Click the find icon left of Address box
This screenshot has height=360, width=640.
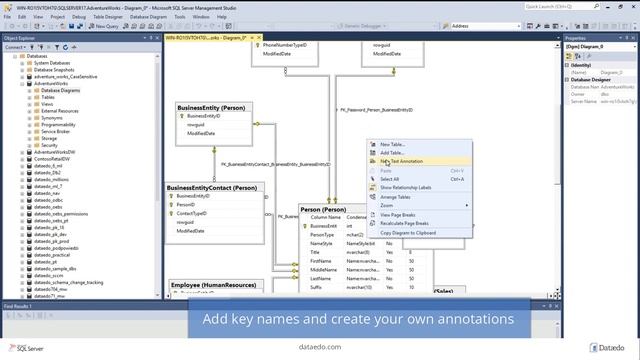(445, 26)
